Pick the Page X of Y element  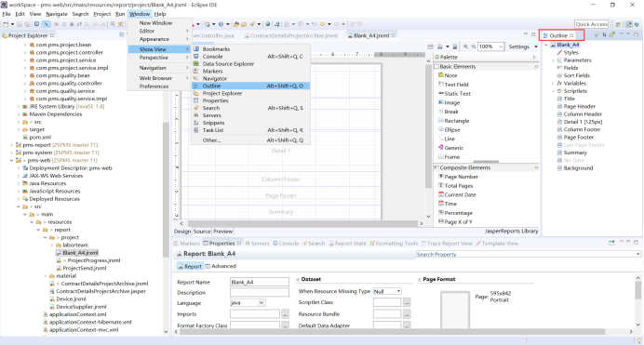(x=455, y=222)
